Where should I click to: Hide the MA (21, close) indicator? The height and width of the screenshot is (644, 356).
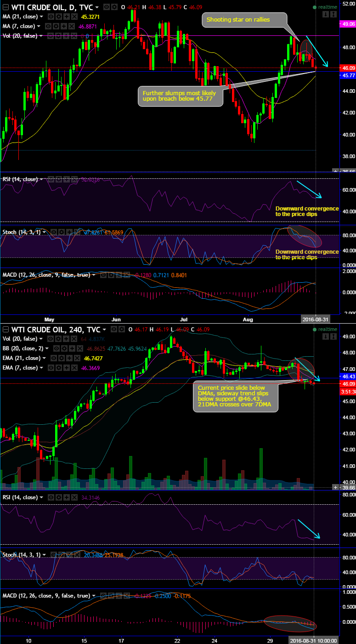click(51, 17)
